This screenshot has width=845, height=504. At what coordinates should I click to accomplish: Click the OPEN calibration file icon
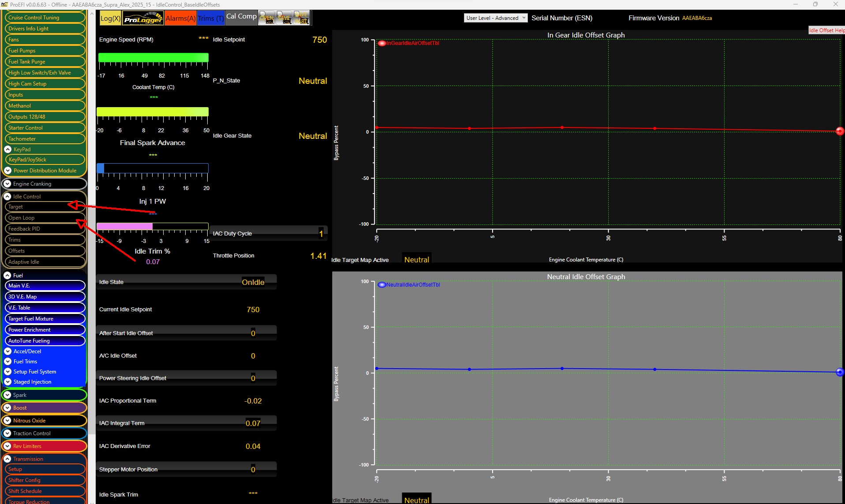[266, 18]
